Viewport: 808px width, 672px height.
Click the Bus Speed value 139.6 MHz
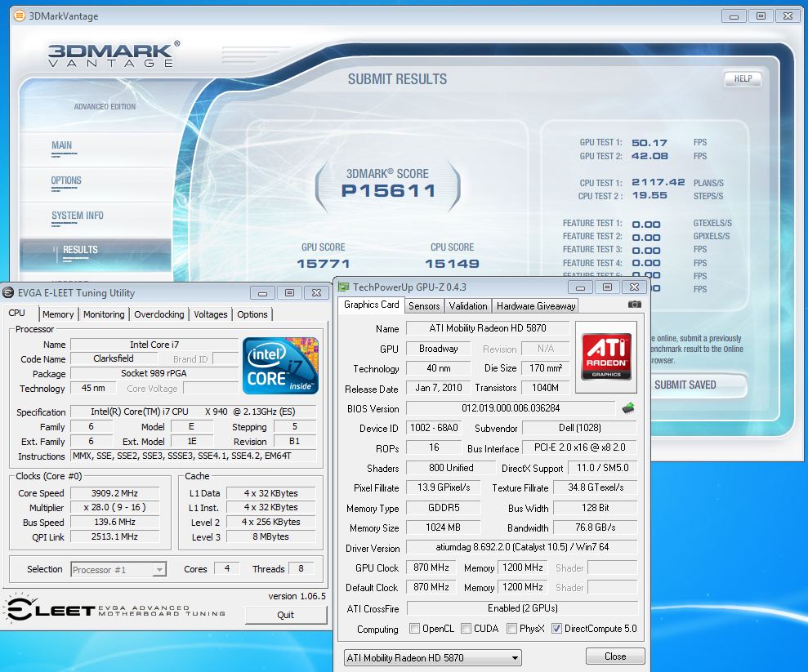pyautogui.click(x=114, y=522)
